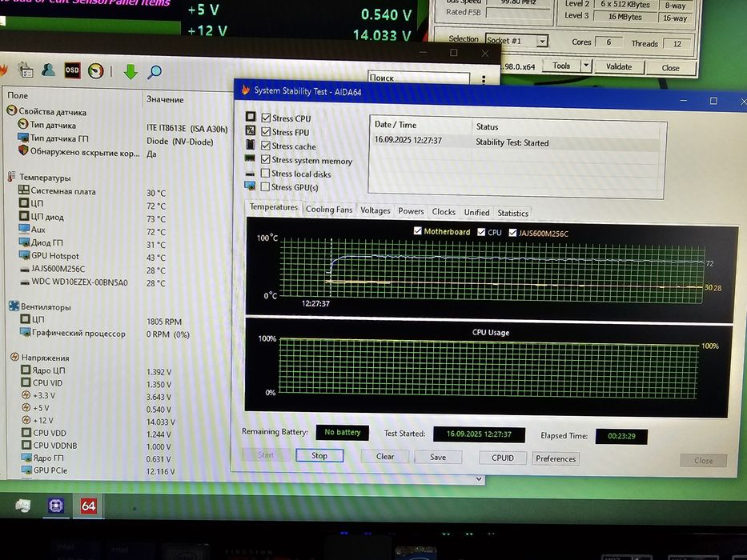Viewport: 747px width, 560px height.
Task: Click the GPU Hotspot row icon
Action: coord(24,255)
